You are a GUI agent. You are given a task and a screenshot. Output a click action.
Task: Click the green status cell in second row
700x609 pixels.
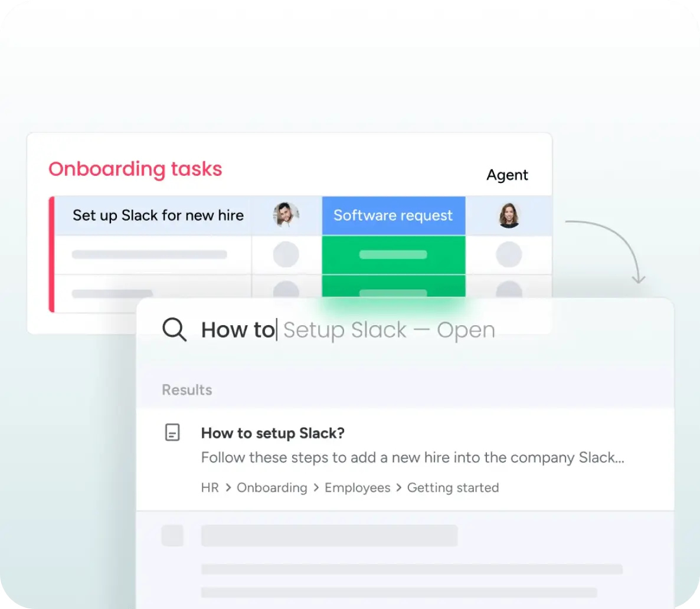[393, 254]
